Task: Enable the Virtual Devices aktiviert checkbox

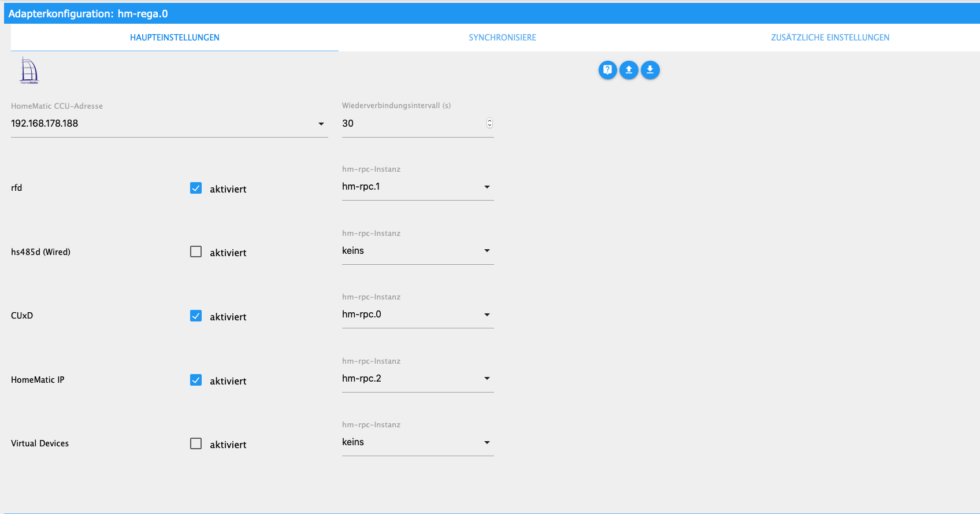Action: pos(196,443)
